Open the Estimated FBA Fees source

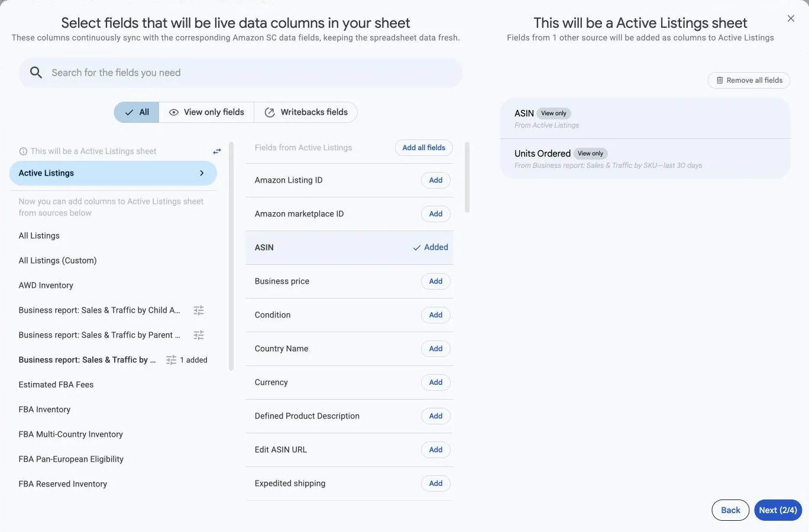[56, 385]
